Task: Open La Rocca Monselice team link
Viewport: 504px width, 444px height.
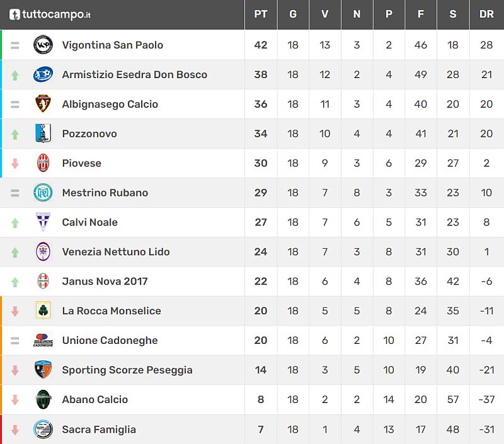Action: pos(111,311)
